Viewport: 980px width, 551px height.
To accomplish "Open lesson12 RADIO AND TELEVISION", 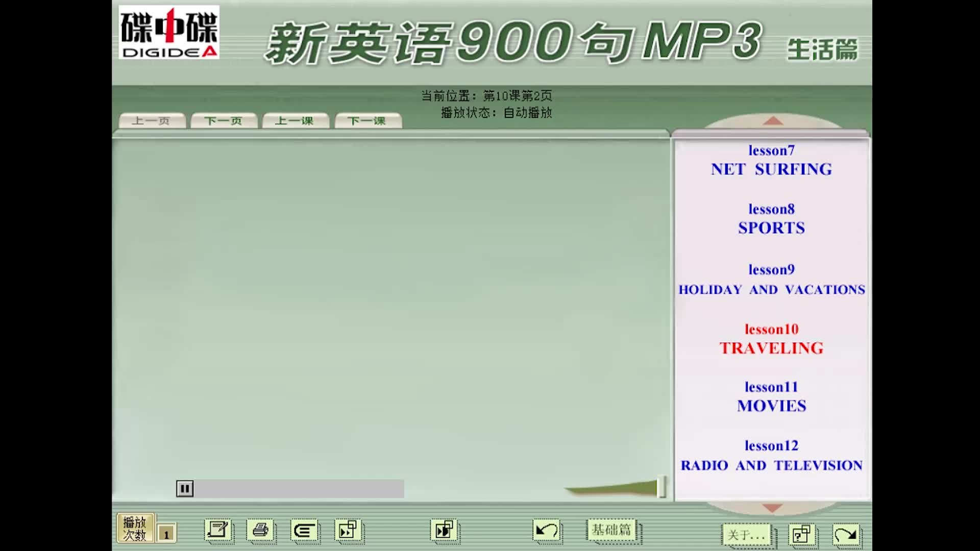I will [771, 456].
